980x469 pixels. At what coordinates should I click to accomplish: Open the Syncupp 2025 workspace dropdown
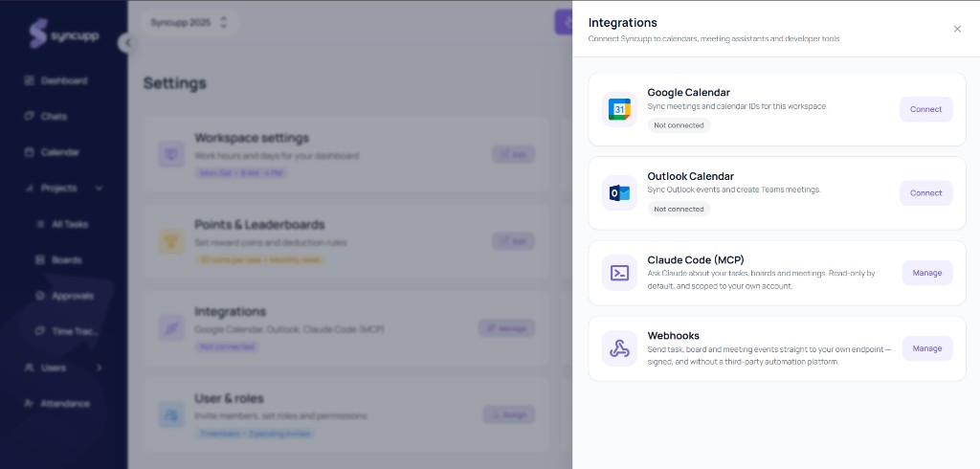point(189,23)
